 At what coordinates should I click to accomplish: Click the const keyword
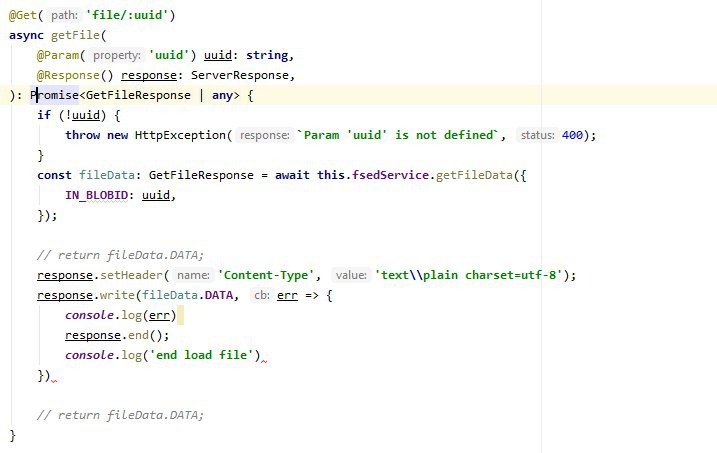click(x=54, y=176)
